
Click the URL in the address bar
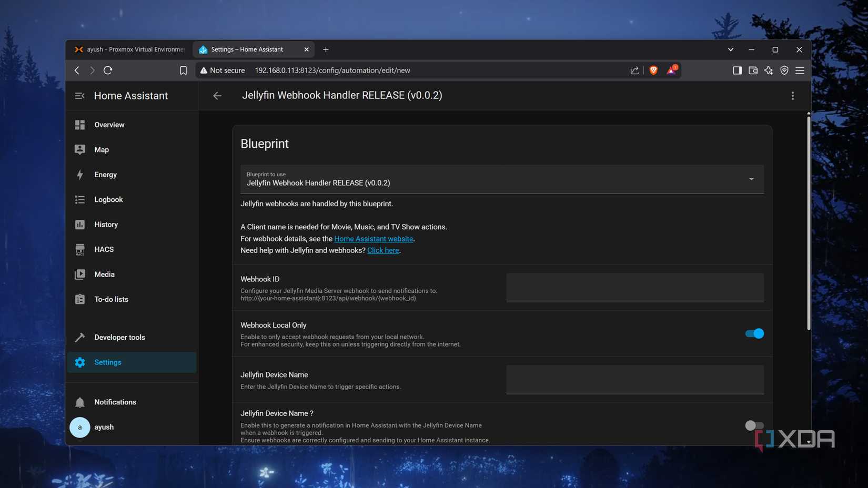coord(332,70)
